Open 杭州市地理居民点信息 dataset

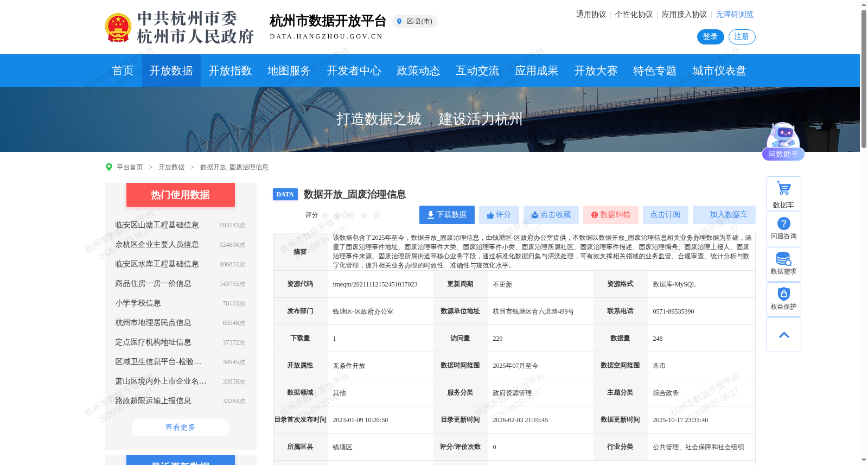(x=154, y=323)
